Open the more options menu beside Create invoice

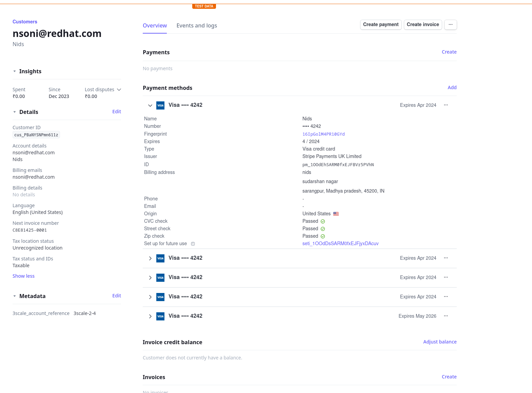[x=450, y=24]
